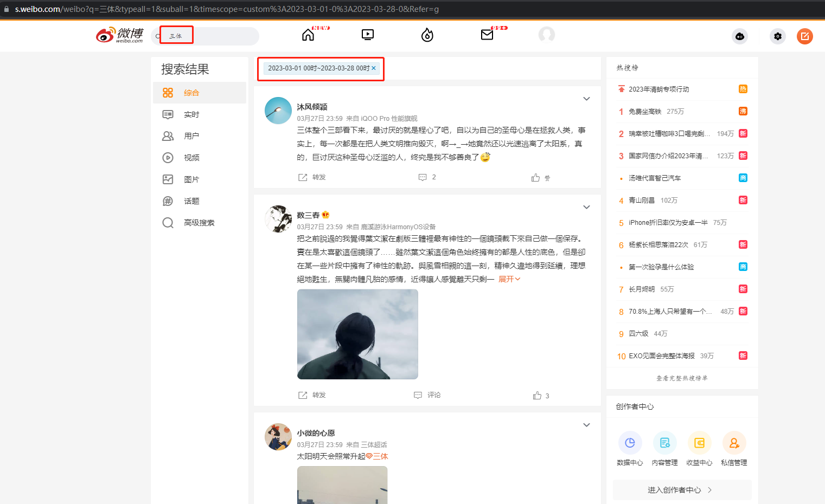Open 内容管理 in creator center
825x504 pixels.
[664, 449]
